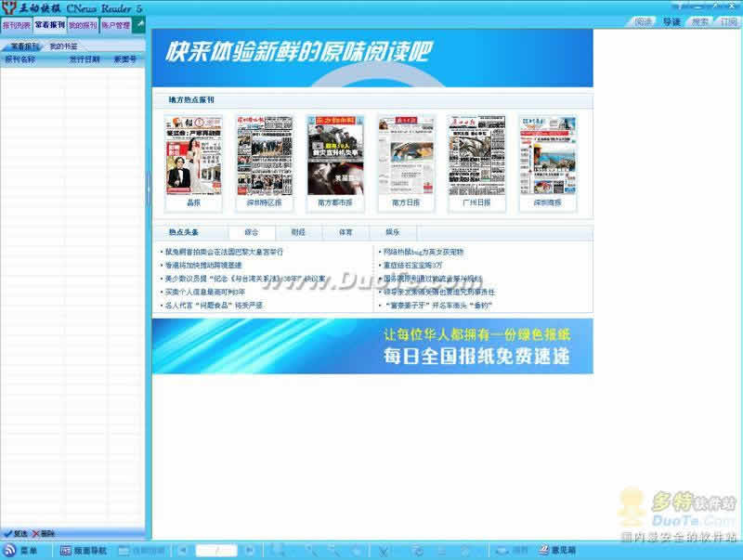Click the 热点头条 section label
743x560 pixels.
pos(183,232)
